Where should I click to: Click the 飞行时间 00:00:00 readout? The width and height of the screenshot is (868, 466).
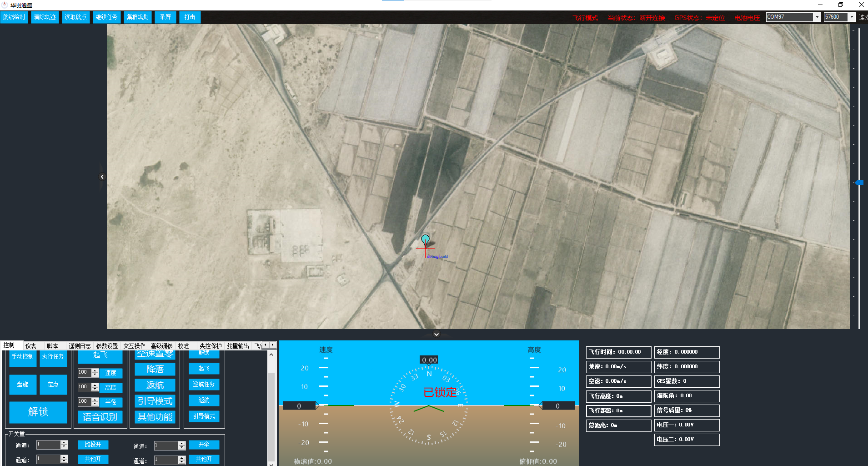tap(619, 352)
